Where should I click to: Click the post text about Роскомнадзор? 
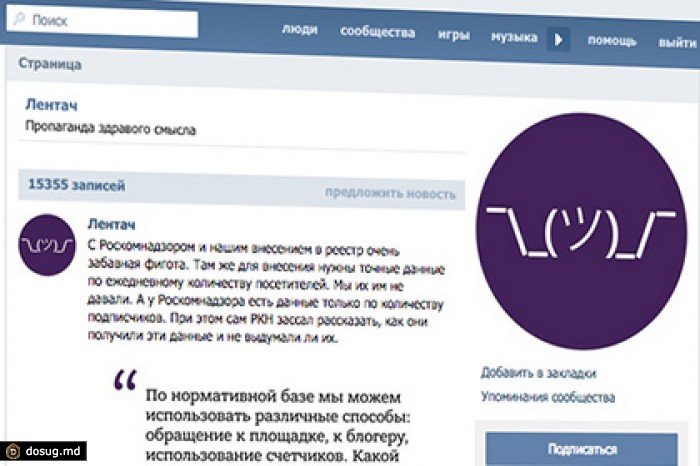pos(266,292)
